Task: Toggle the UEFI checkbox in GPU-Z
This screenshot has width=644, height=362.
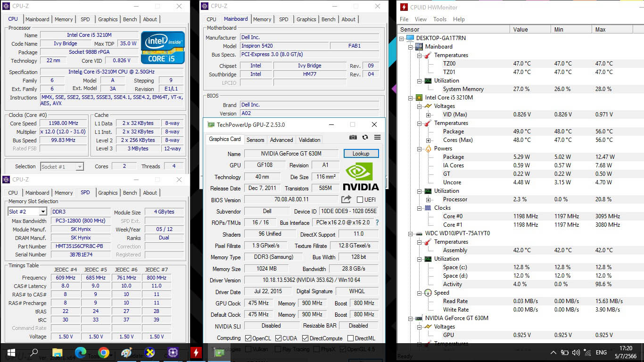Action: click(360, 200)
